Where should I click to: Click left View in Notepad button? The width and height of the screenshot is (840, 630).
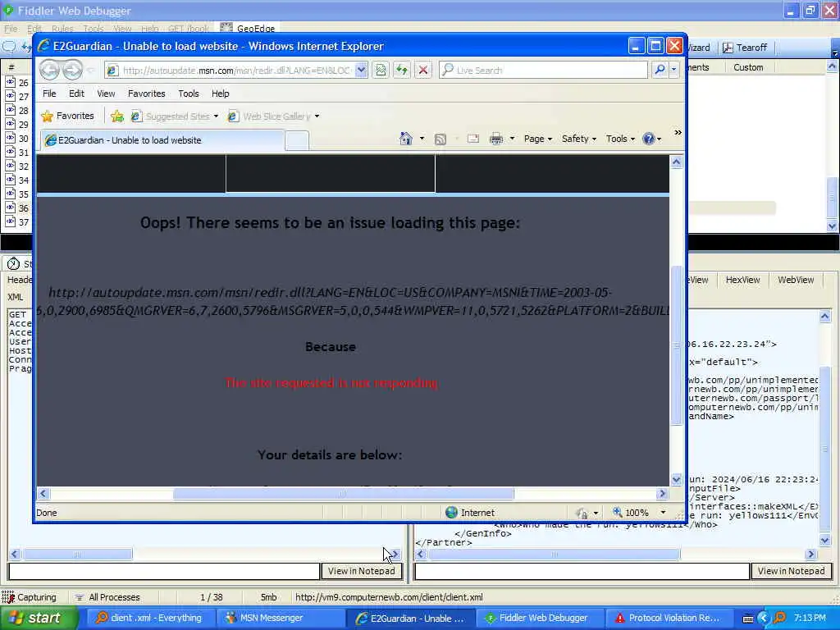[x=361, y=571]
